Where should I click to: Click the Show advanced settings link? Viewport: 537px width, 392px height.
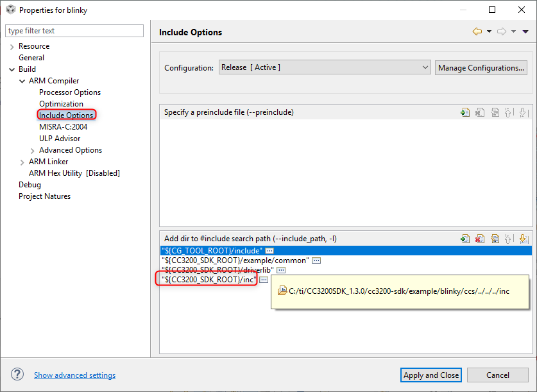74,375
